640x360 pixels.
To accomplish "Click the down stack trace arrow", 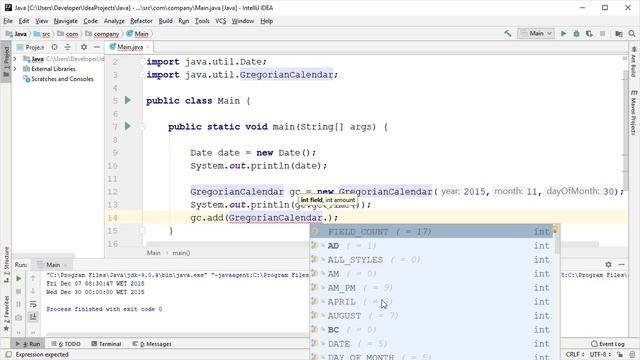I will tap(33, 291).
